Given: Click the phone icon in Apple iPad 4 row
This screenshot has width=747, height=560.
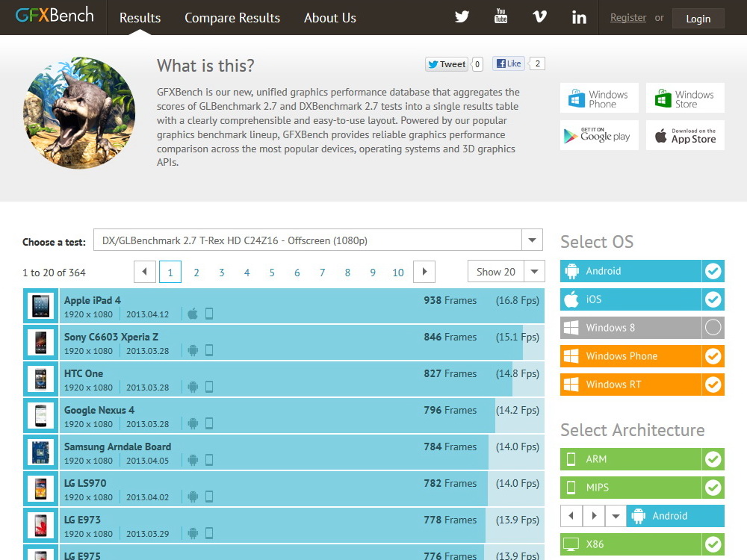Looking at the screenshot, I should (x=208, y=314).
